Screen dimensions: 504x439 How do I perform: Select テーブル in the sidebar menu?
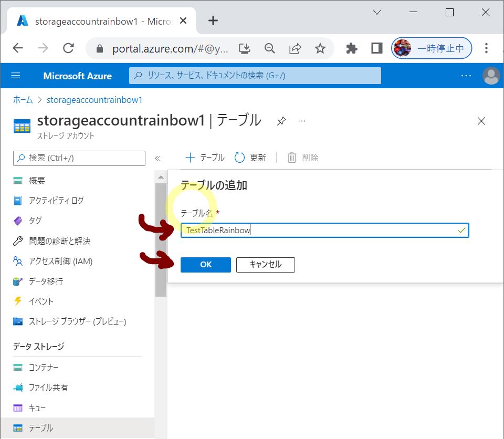pos(77,428)
